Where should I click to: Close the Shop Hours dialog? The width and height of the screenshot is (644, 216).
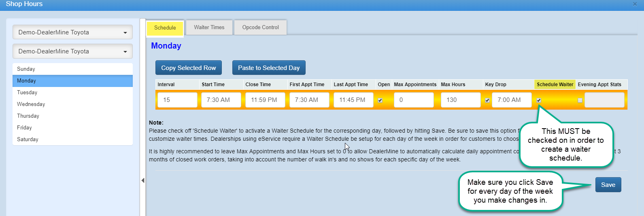point(635,4)
